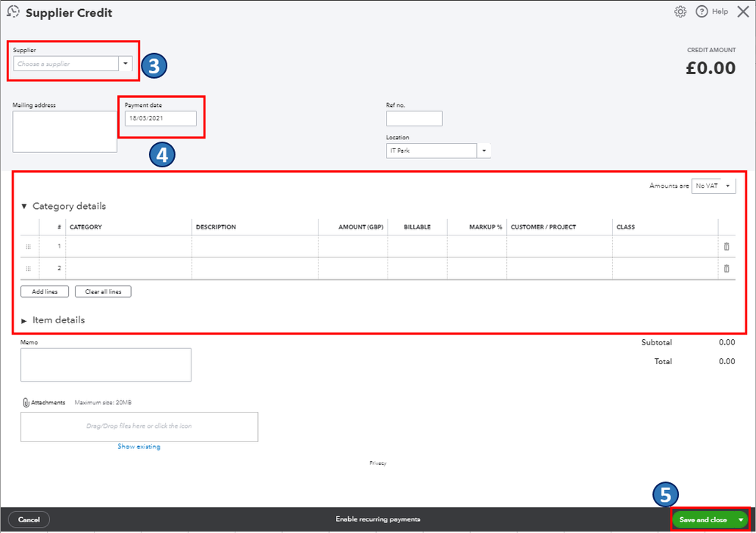Click the Mailing address text box

[64, 132]
